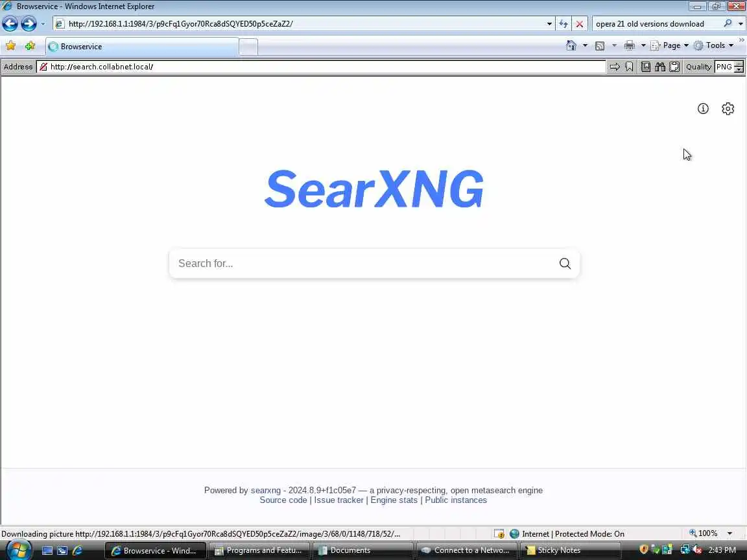Click Internet | Protected Mode: On status
The height and width of the screenshot is (560, 747).
click(x=567, y=534)
